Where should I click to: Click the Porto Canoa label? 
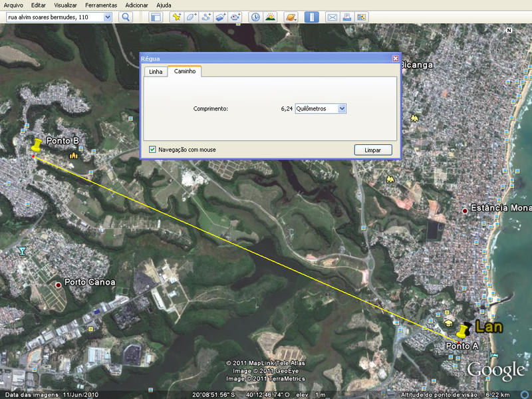[90, 282]
